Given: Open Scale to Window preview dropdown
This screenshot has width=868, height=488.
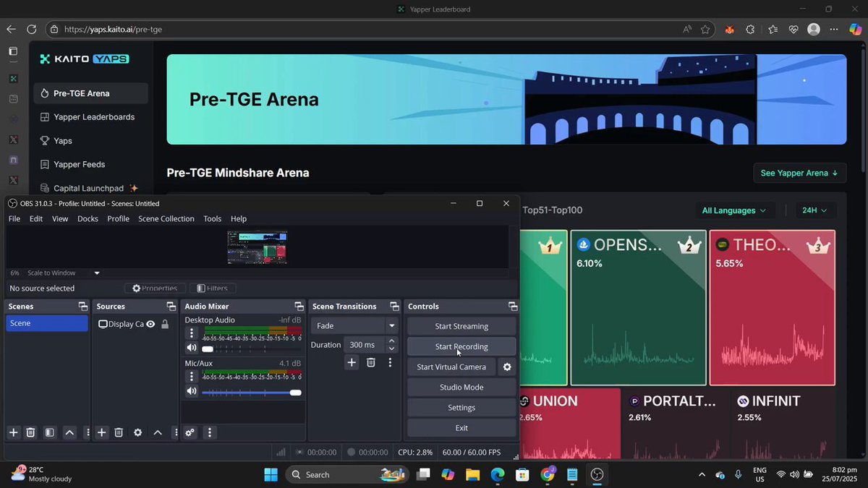Looking at the screenshot, I should pyautogui.click(x=97, y=273).
